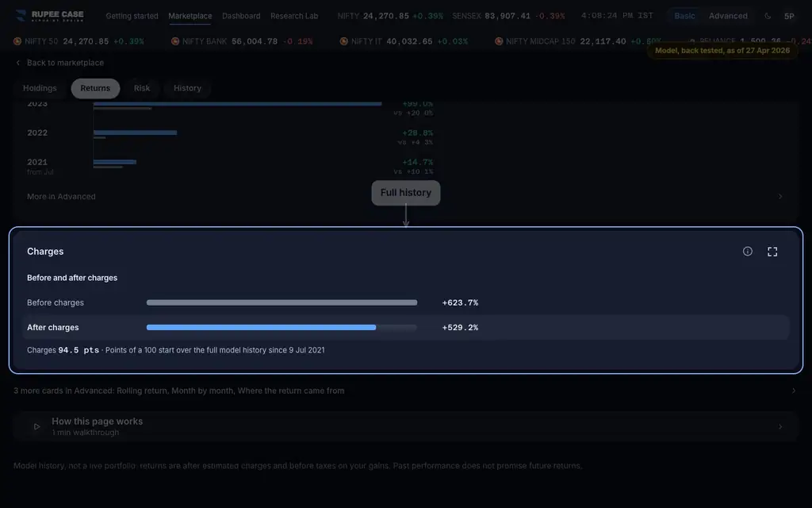Switch to the Holdings tab
The height and width of the screenshot is (508, 812).
[x=40, y=88]
